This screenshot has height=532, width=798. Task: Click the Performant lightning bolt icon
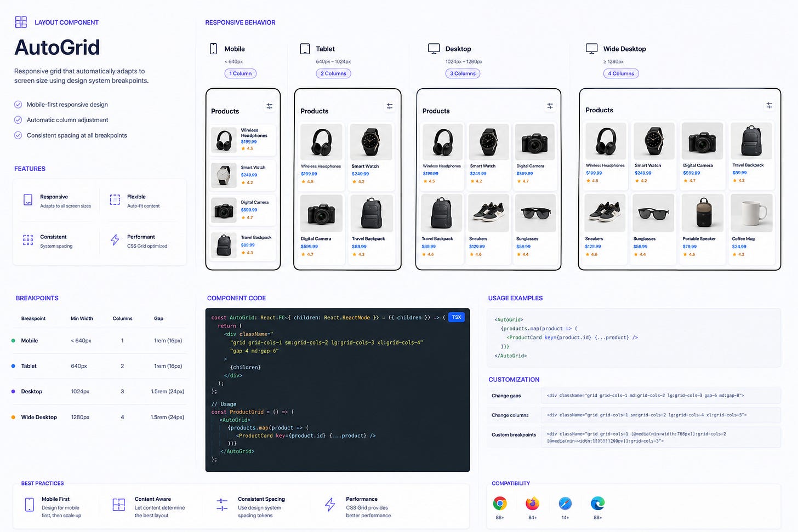(x=115, y=240)
